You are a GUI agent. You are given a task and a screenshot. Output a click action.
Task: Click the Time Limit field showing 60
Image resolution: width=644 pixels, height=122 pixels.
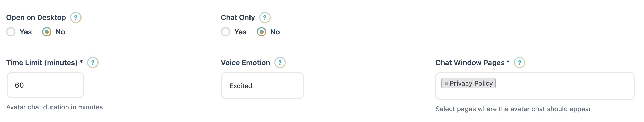[x=45, y=85]
